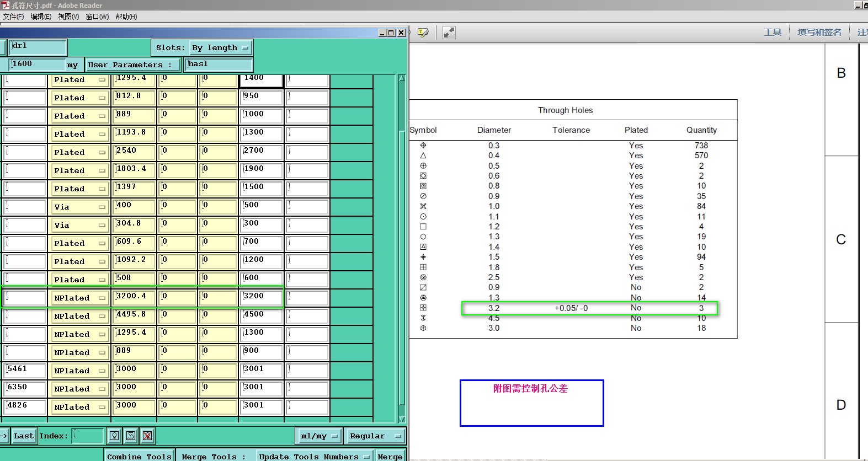Click the expand arrows icon in Adobe Reader toolbar
This screenshot has width=868, height=461.
[449, 33]
